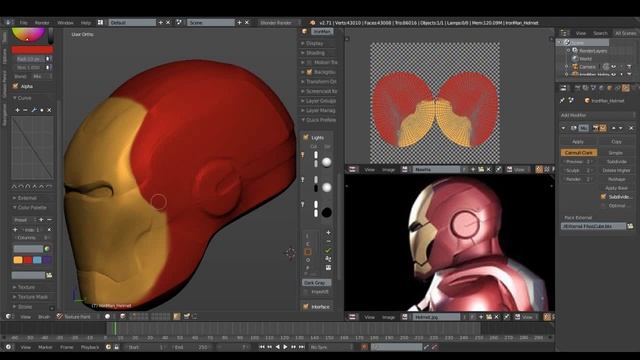Toggle Subdivide UVs checkbox
This screenshot has width=640, height=360.
603,197
